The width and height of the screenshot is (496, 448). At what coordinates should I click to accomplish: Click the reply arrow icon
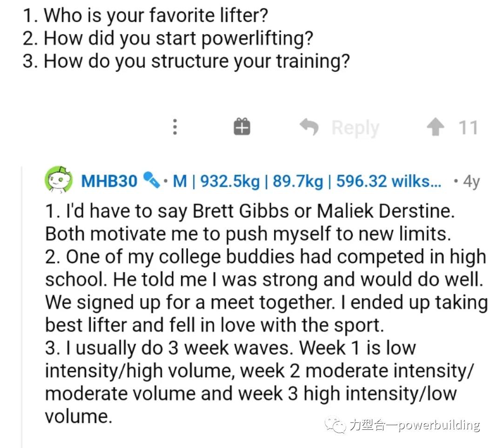[309, 127]
